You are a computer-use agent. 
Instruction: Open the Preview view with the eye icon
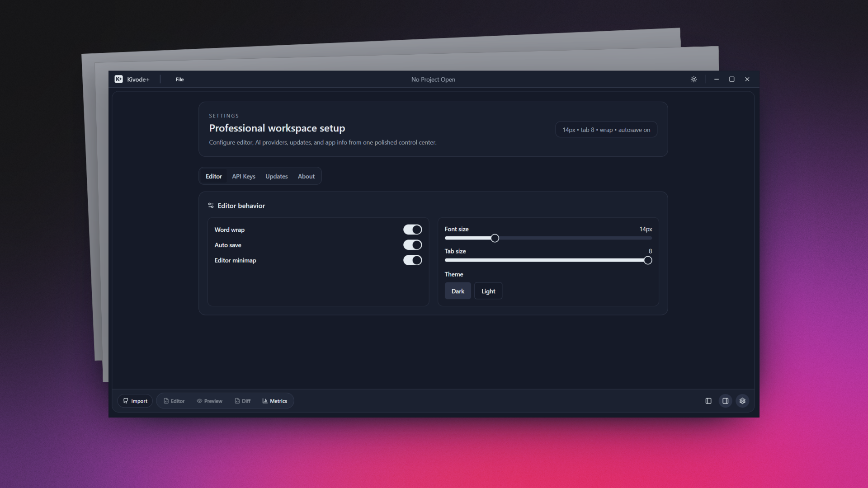click(x=209, y=401)
